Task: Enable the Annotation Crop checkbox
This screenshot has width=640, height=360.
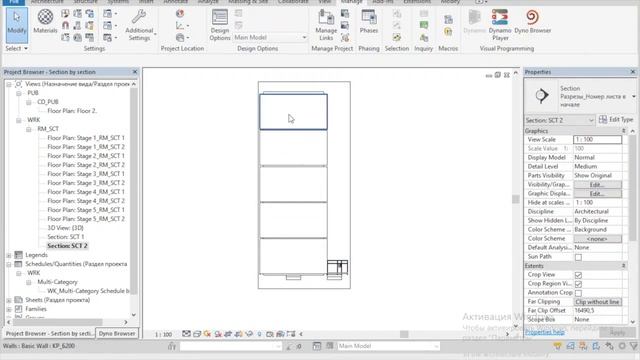Action: pyautogui.click(x=578, y=293)
